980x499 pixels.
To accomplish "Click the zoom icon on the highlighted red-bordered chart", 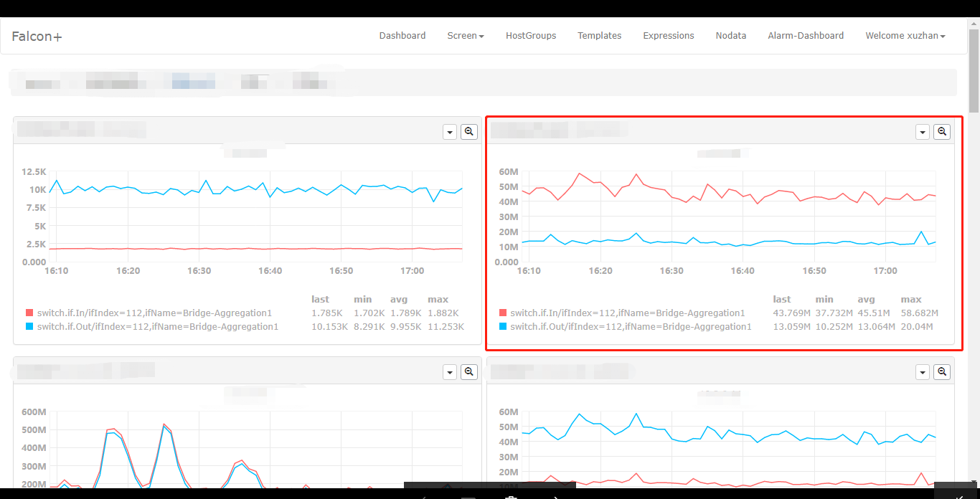I will tap(941, 132).
